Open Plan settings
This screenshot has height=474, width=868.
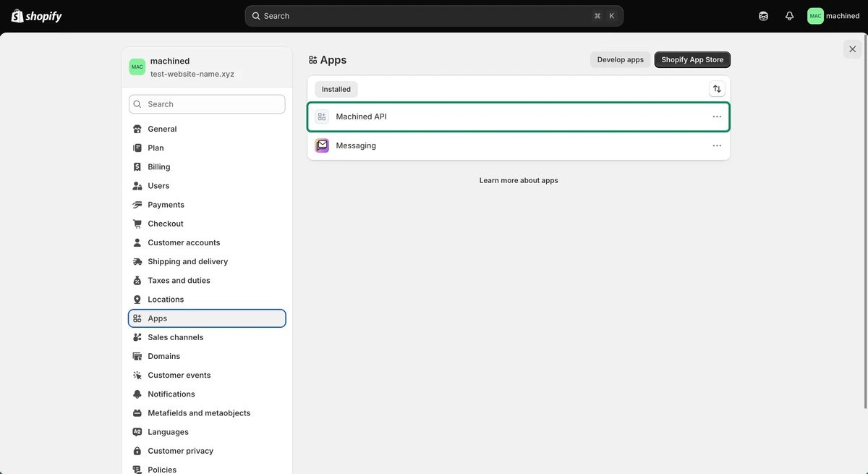(207, 148)
